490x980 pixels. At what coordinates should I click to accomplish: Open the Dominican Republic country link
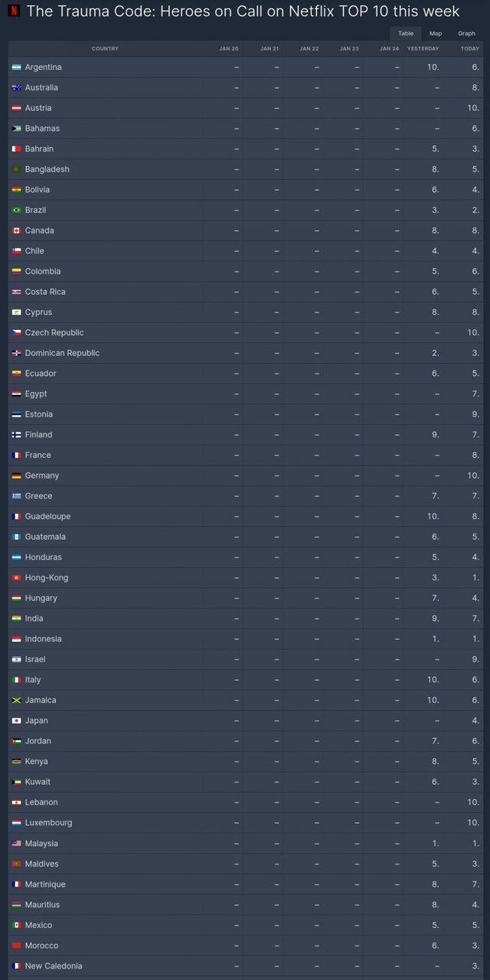[62, 353]
